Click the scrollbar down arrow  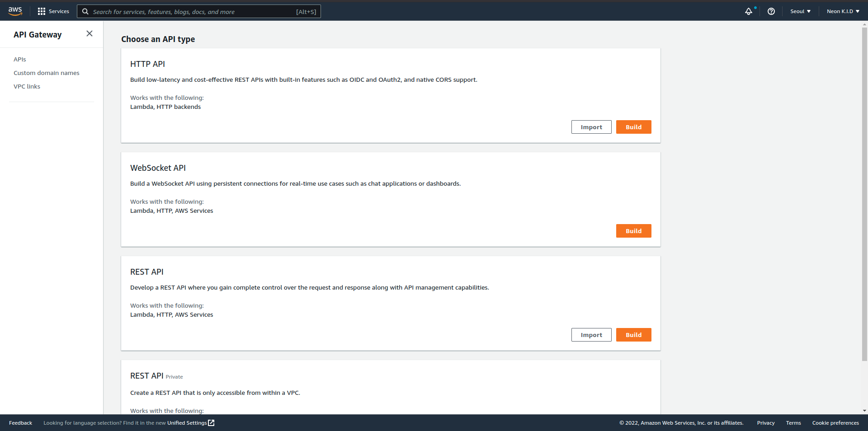864,411
